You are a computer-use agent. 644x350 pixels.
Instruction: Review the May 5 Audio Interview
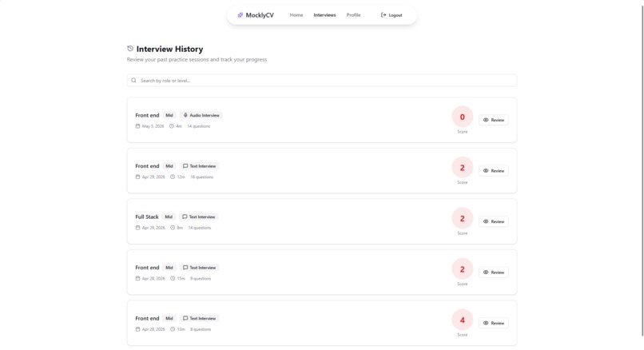pos(493,120)
